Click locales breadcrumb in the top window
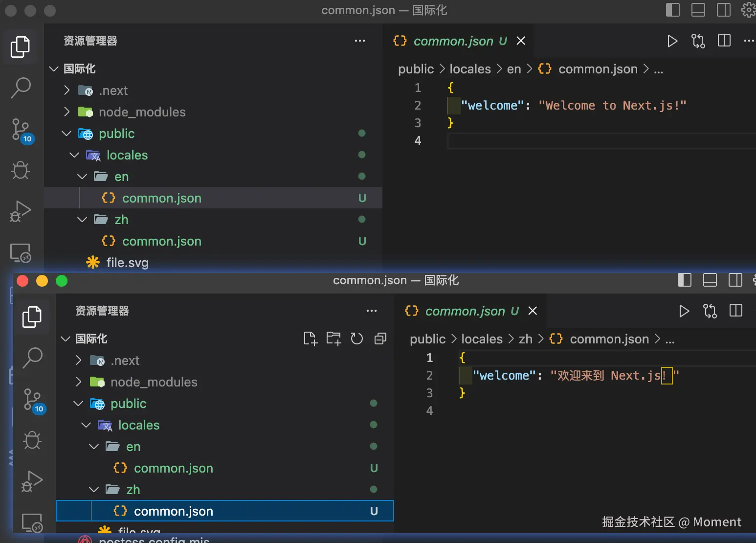Viewport: 756px width, 543px height. (x=470, y=69)
